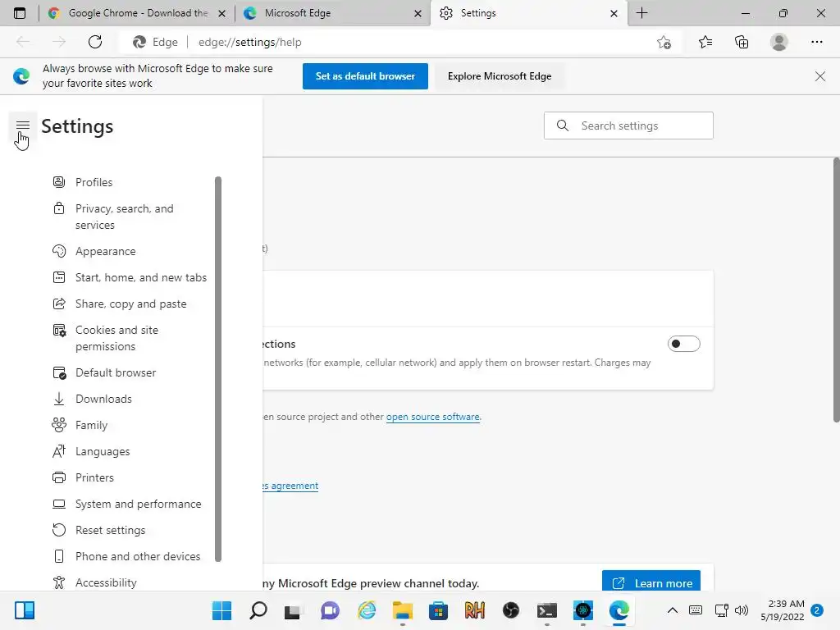Click the Printers icon
This screenshot has width=840, height=630.
click(x=59, y=477)
